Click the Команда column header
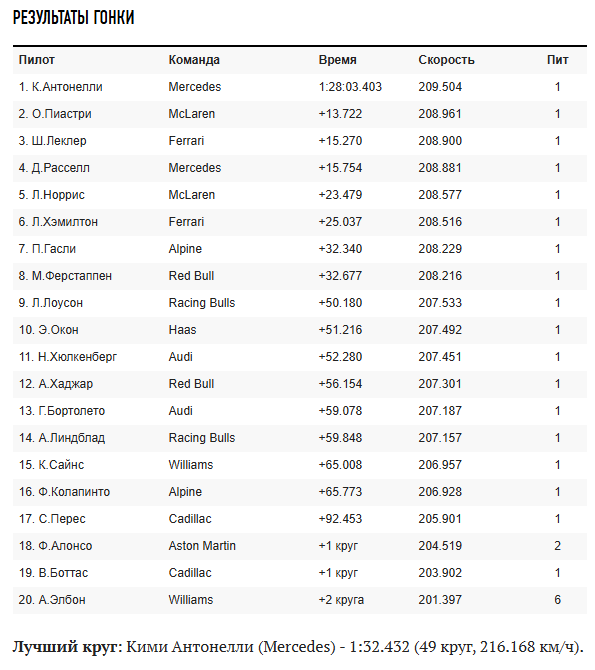Screen dimensions: 595x670 [194, 60]
